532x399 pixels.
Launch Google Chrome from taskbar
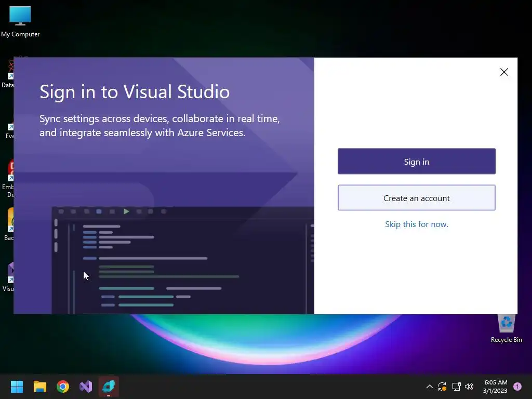click(x=63, y=387)
